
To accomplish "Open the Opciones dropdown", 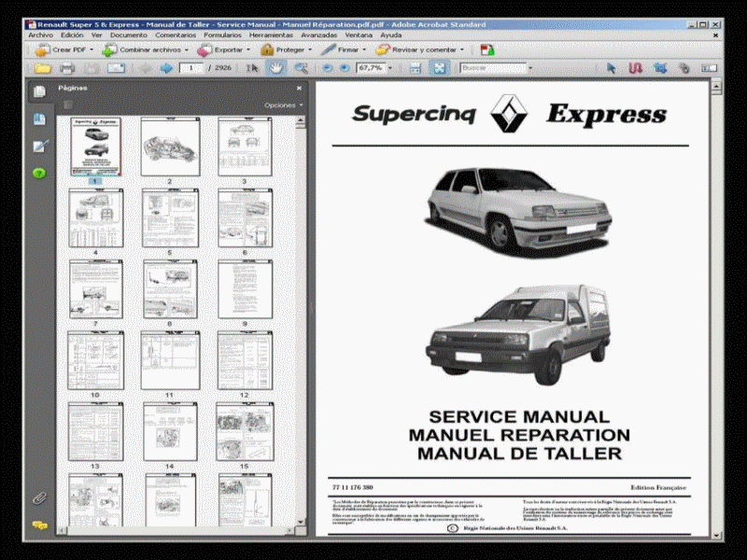I will pos(284,105).
